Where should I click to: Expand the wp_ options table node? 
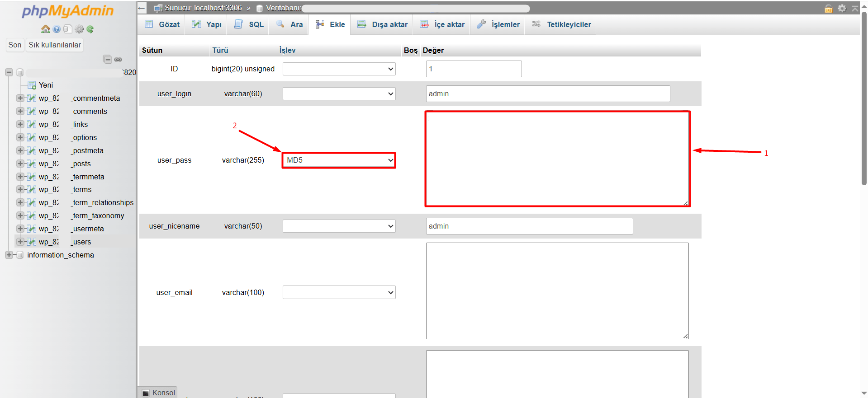[20, 137]
